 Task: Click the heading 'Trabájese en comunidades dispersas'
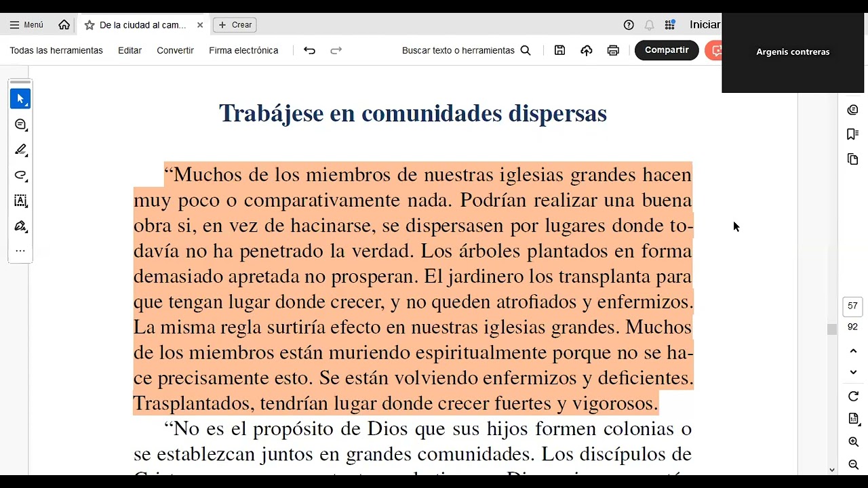[413, 113]
